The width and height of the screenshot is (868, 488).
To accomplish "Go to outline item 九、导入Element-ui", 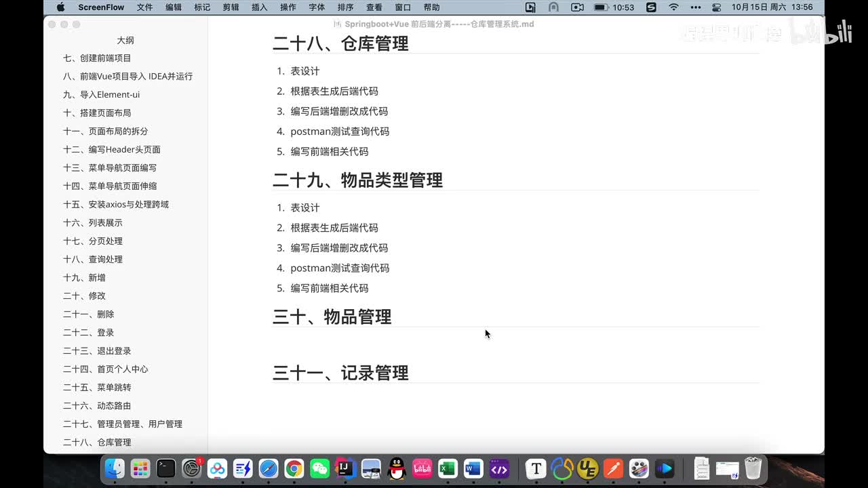I will point(101,95).
